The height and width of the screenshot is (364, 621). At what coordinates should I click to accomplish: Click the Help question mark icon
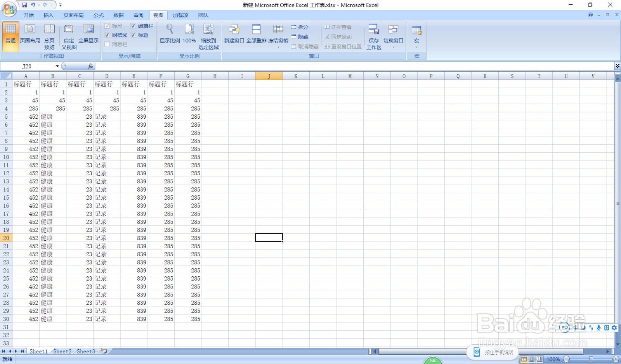coord(590,15)
